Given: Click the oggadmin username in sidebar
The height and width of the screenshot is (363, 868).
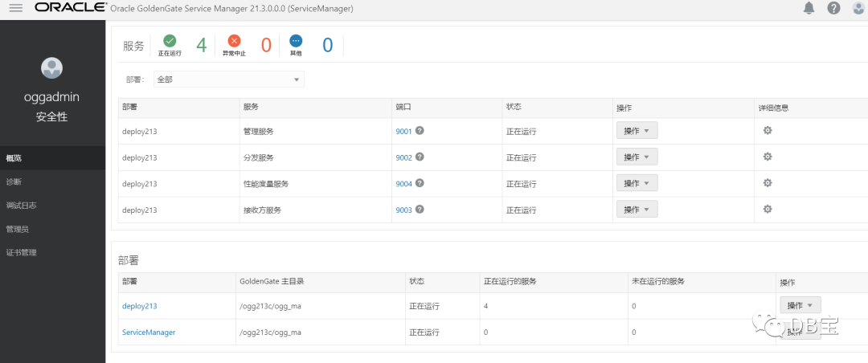Looking at the screenshot, I should tap(51, 97).
